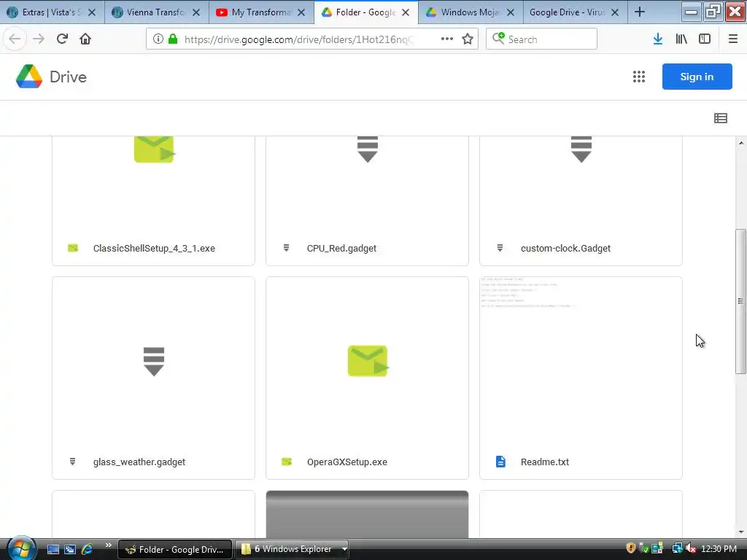747x560 pixels.
Task: Click the small ClassicShellSetup file type icon
Action: click(x=73, y=248)
